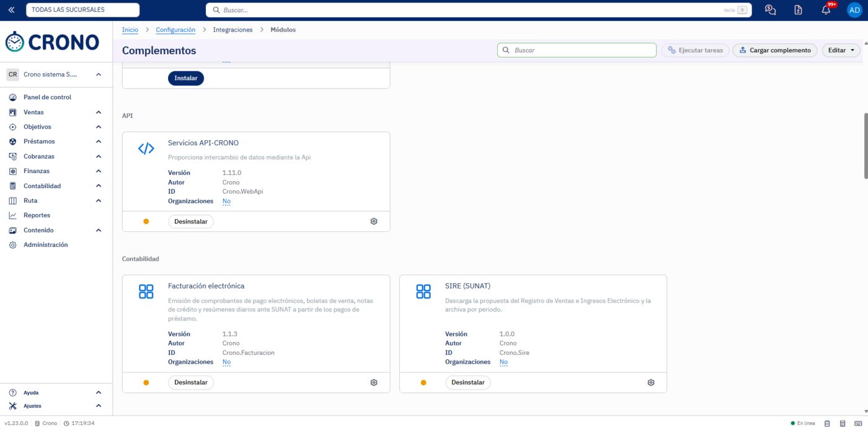Expand the Ventas menu chevron
Screen dimensions: 868x430
tap(99, 112)
